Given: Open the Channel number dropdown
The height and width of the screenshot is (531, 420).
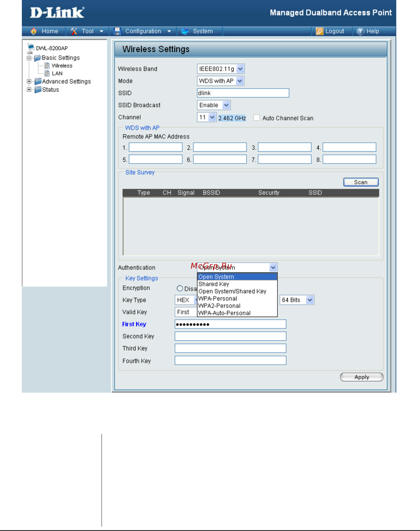Looking at the screenshot, I should 206,117.
